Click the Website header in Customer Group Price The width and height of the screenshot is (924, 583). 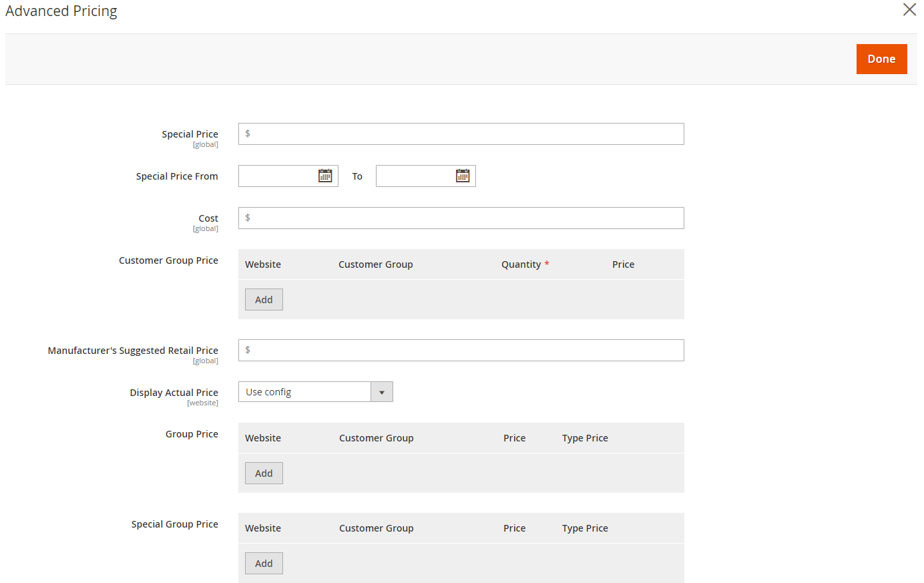[x=263, y=264]
